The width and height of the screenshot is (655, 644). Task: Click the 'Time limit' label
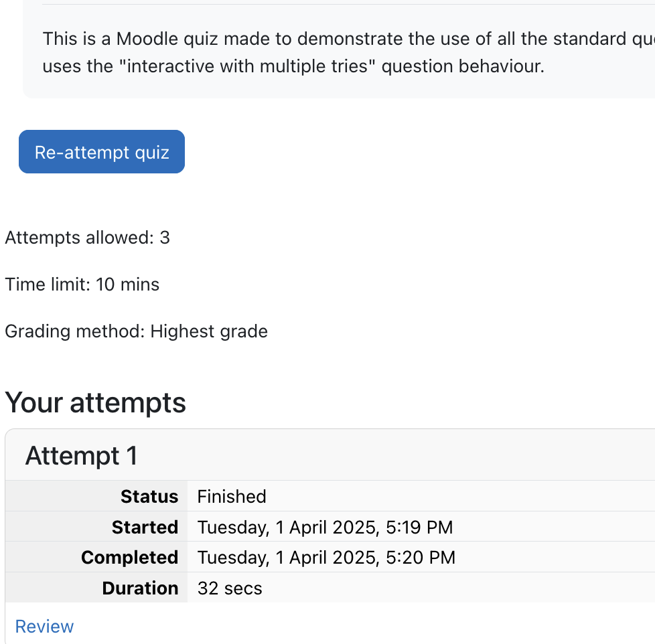(48, 285)
